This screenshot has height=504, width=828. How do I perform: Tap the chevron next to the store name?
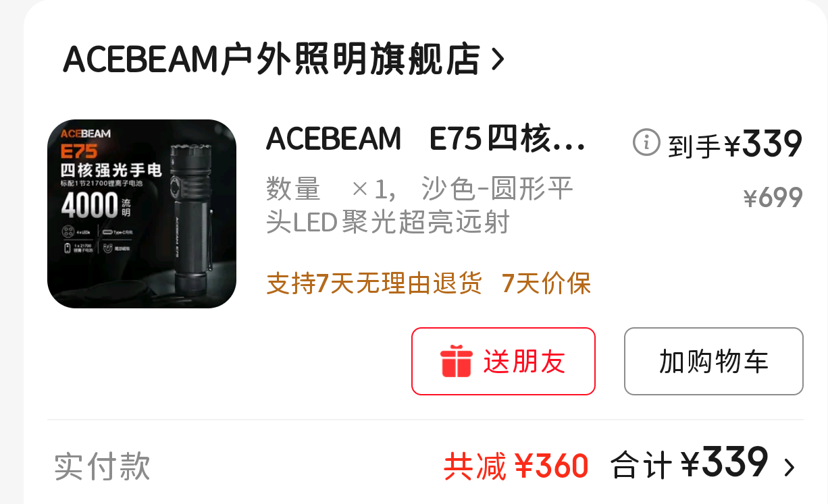tap(497, 60)
